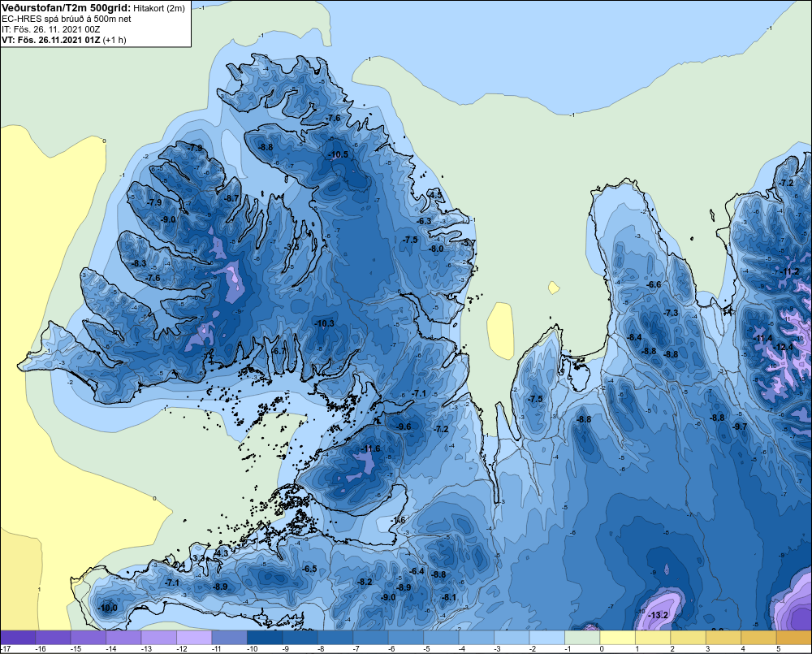
Task: Select legend swatch between -12 and -11
Action: 194,638
